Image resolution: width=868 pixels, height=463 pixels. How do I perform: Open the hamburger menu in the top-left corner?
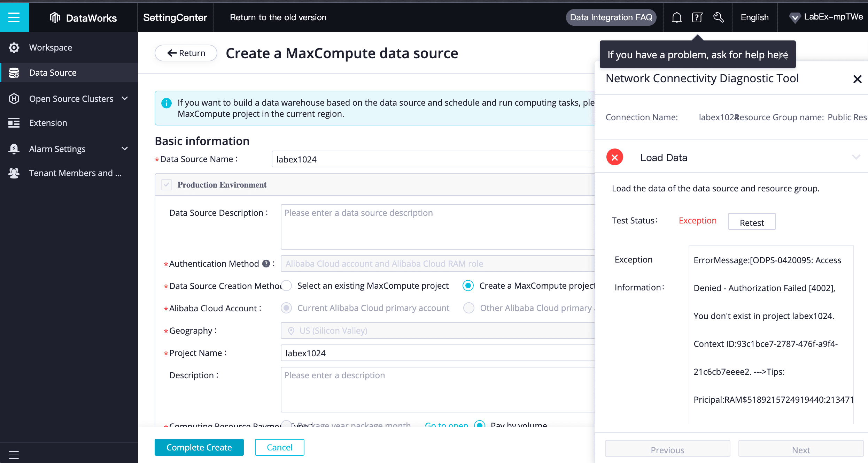click(14, 17)
